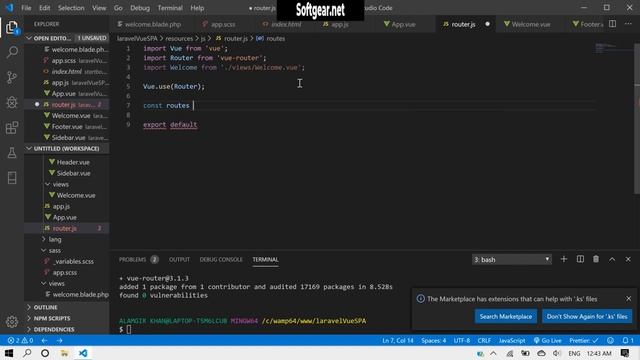Screen dimensions: 640x360
Task: Click Ln 7, Col 14 position indicator
Action: (x=398, y=340)
